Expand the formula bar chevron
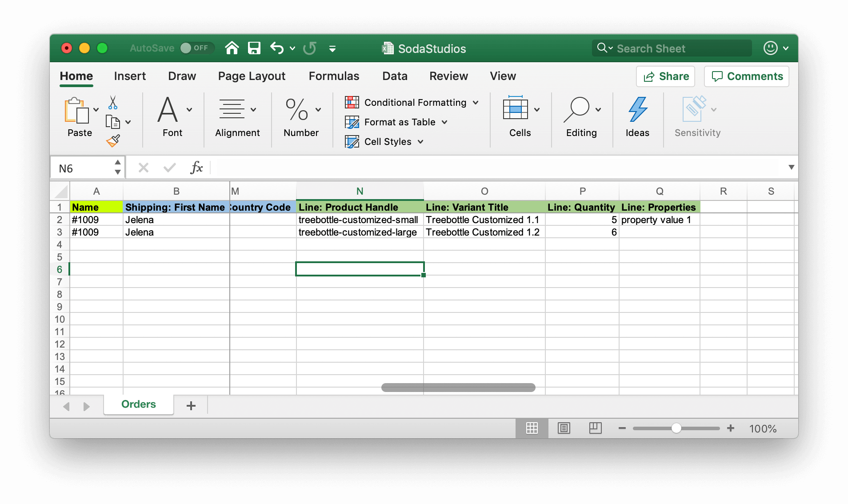 point(791,168)
